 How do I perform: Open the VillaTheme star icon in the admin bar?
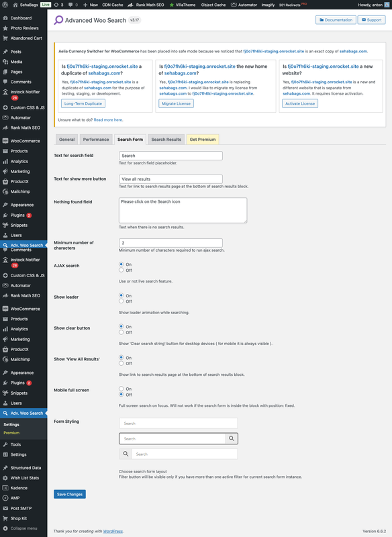[x=172, y=5]
